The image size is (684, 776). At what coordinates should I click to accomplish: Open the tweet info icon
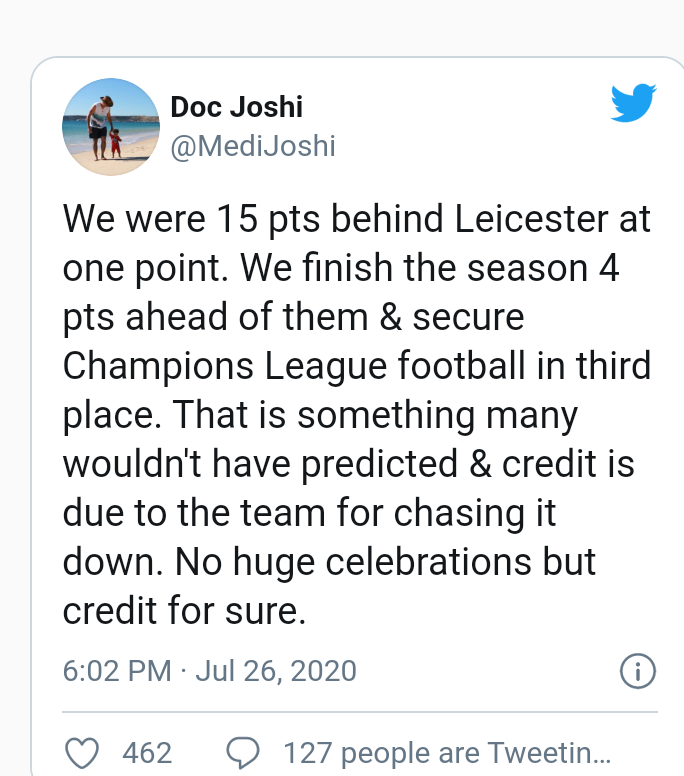637,671
